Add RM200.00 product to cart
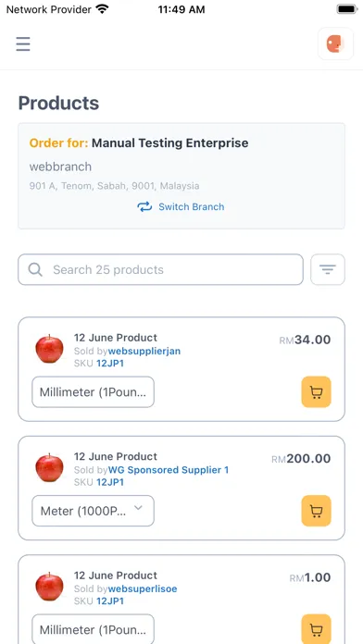 316,511
